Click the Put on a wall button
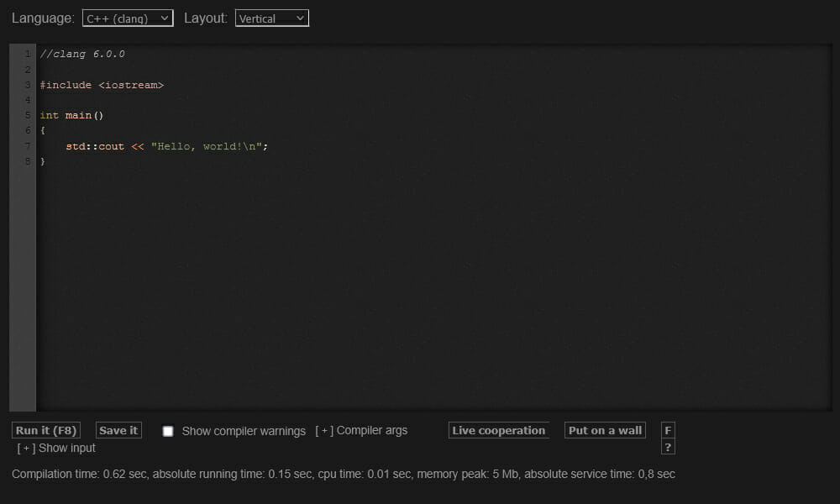Viewport: 840px width, 504px height. click(x=605, y=430)
